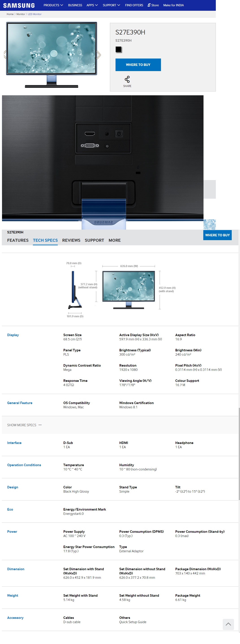The height and width of the screenshot is (644, 240).
Task: Click the Tilt value '-2° (±2°) to 15° (±2°)'
Action: click(x=190, y=492)
